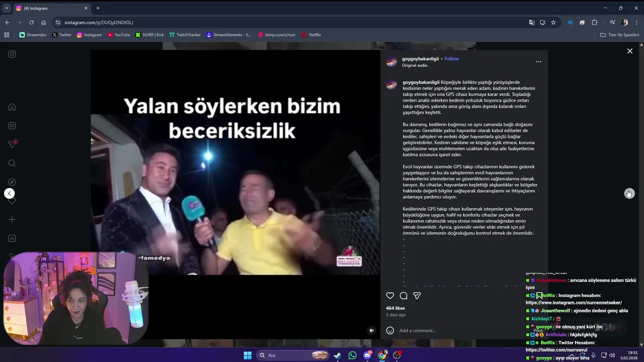Close the Instagram post overlay
This screenshot has width=644, height=362.
(x=629, y=51)
